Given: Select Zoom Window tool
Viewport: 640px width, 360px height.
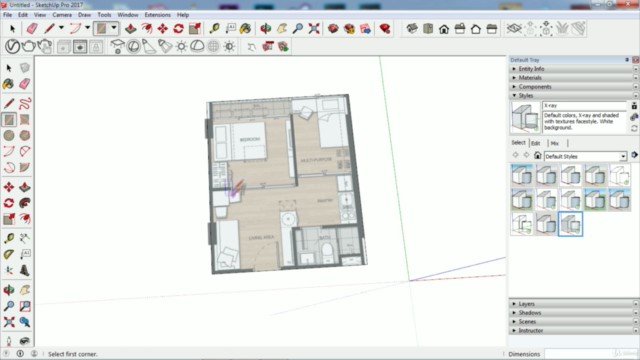Looking at the screenshot, I should pyautogui.click(x=25, y=306).
